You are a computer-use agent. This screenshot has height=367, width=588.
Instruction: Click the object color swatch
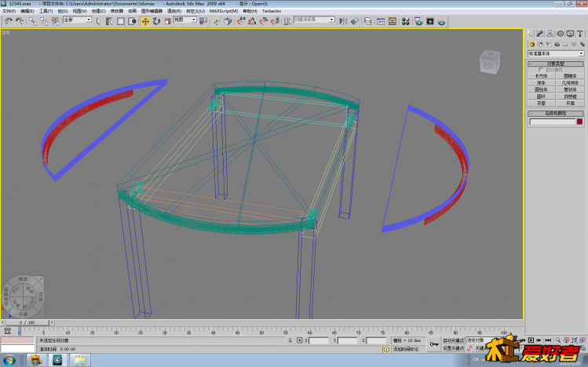click(579, 122)
